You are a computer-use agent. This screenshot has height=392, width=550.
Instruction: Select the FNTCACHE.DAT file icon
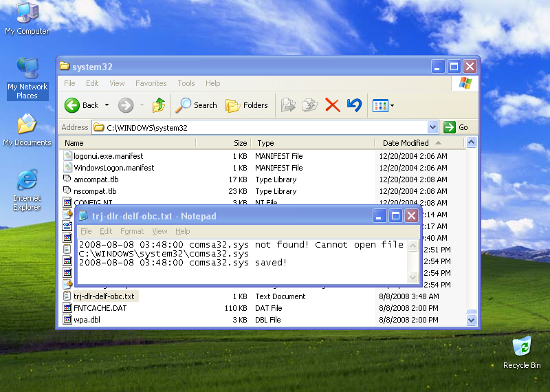click(67, 308)
